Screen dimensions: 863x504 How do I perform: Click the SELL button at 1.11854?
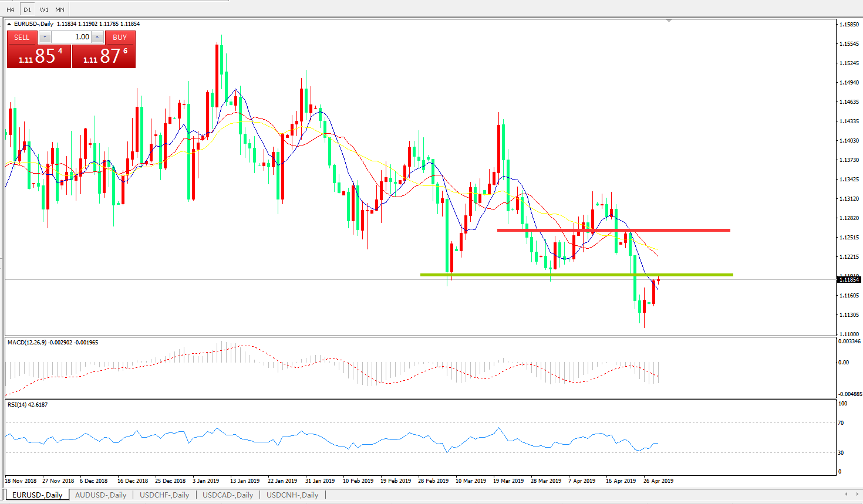pyautogui.click(x=39, y=56)
